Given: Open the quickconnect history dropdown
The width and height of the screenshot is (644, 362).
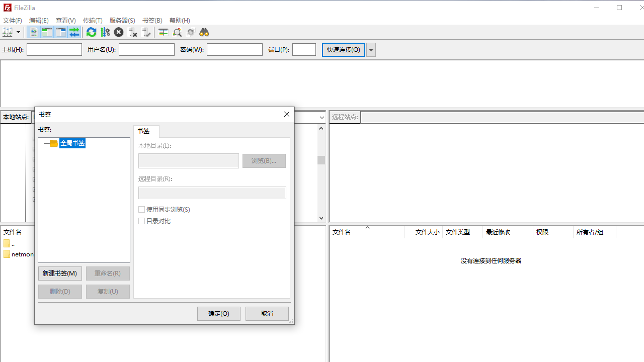Looking at the screenshot, I should tap(371, 49).
